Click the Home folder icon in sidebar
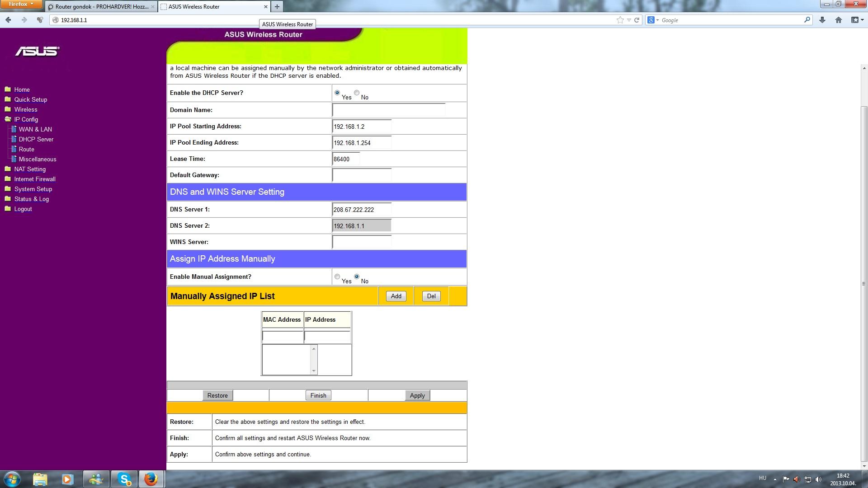Viewport: 868px width, 488px height. pyautogui.click(x=8, y=89)
